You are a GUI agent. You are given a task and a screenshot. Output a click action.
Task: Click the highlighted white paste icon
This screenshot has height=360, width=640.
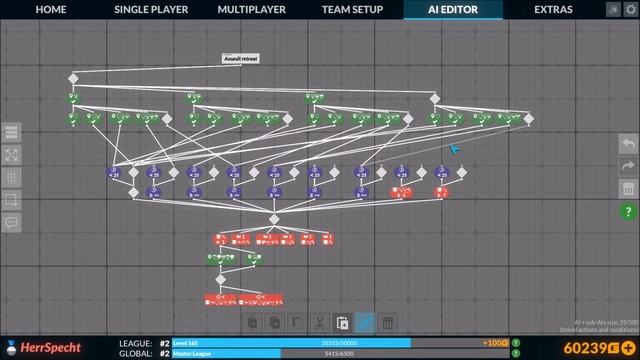pyautogui.click(x=342, y=323)
